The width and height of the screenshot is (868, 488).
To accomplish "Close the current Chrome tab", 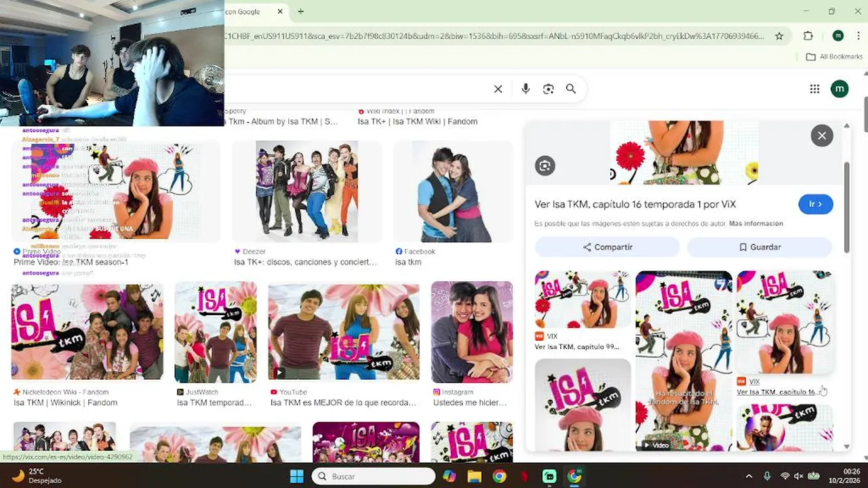I will [x=280, y=12].
